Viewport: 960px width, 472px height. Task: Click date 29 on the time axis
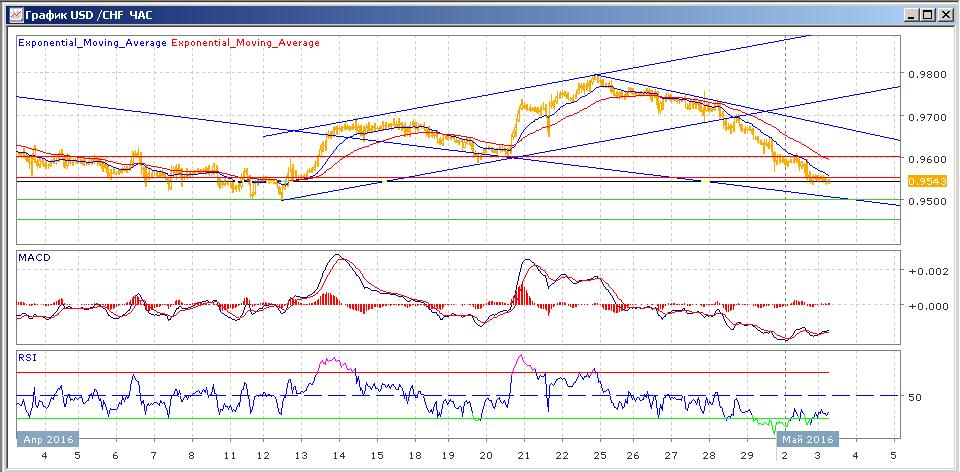coord(746,455)
